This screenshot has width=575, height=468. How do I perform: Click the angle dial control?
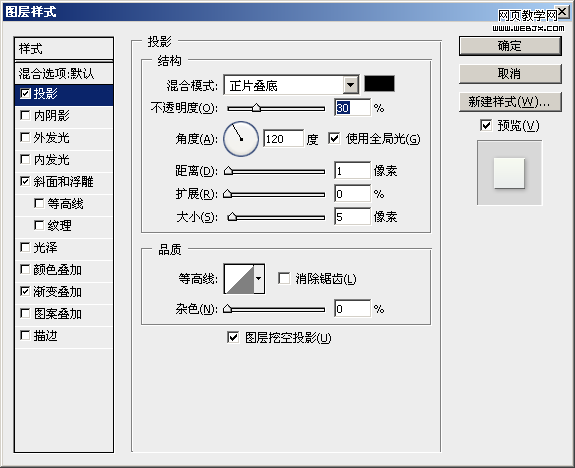pyautogui.click(x=241, y=139)
